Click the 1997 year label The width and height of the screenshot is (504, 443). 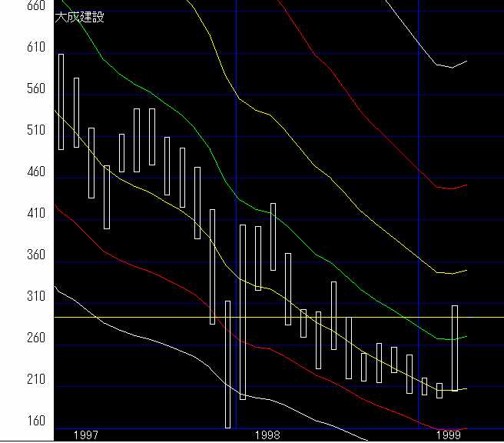pyautogui.click(x=85, y=435)
